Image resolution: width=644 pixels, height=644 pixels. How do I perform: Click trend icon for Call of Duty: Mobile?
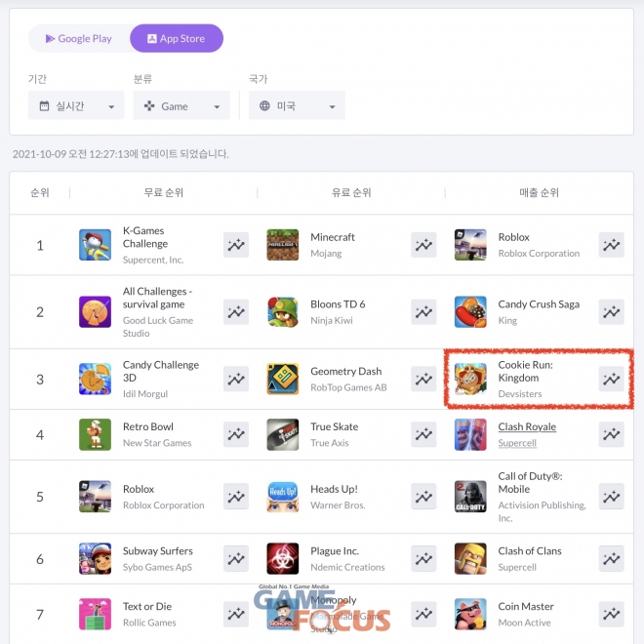tap(611, 497)
